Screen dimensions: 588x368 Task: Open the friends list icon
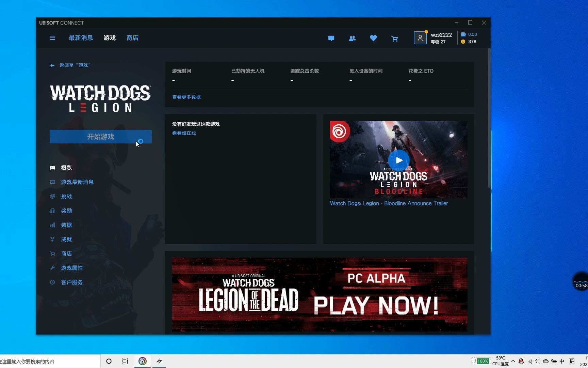[352, 38]
